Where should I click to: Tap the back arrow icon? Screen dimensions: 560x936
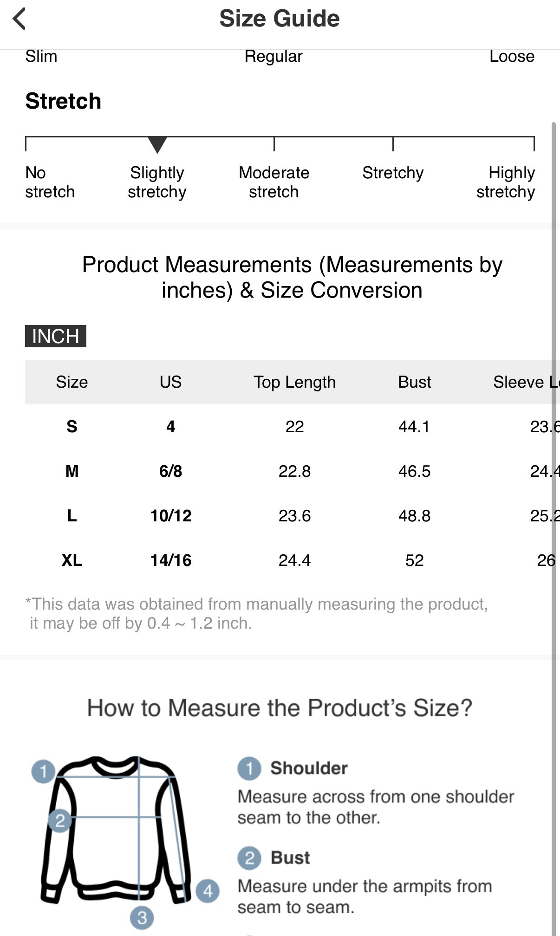20,19
